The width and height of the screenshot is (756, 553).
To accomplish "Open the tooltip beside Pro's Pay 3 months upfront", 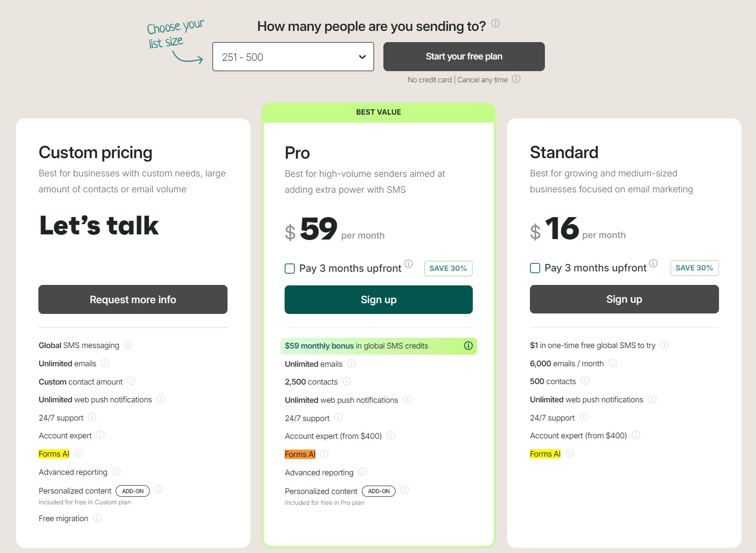I will (x=409, y=264).
